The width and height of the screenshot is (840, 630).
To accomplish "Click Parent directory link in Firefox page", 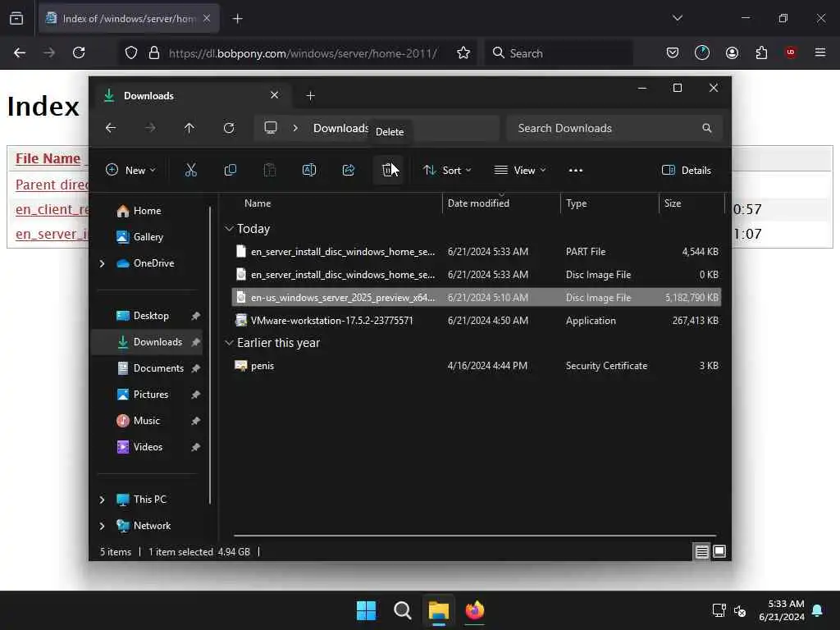I will coord(52,185).
